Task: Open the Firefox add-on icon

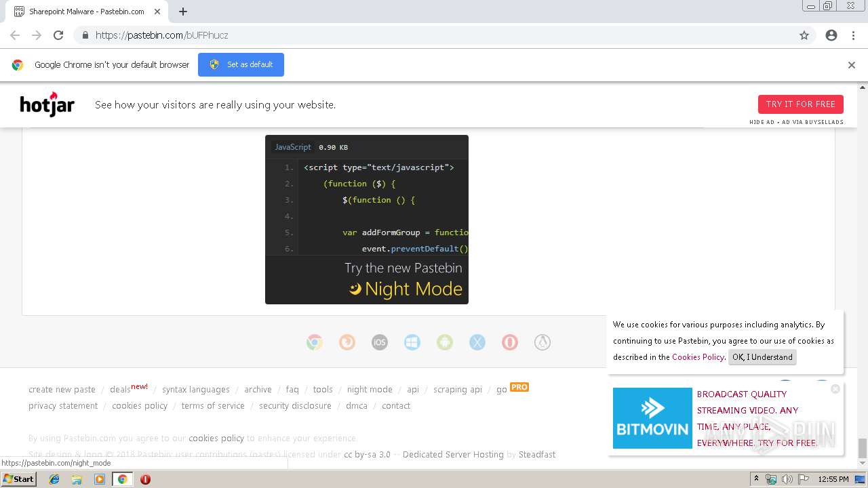Action: [x=347, y=342]
